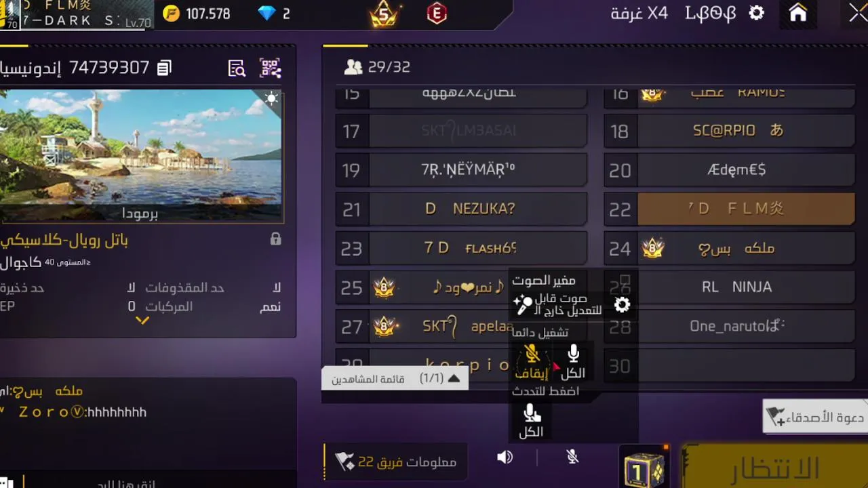Copy room ID 74739307 icon
868x488 pixels.
point(164,68)
